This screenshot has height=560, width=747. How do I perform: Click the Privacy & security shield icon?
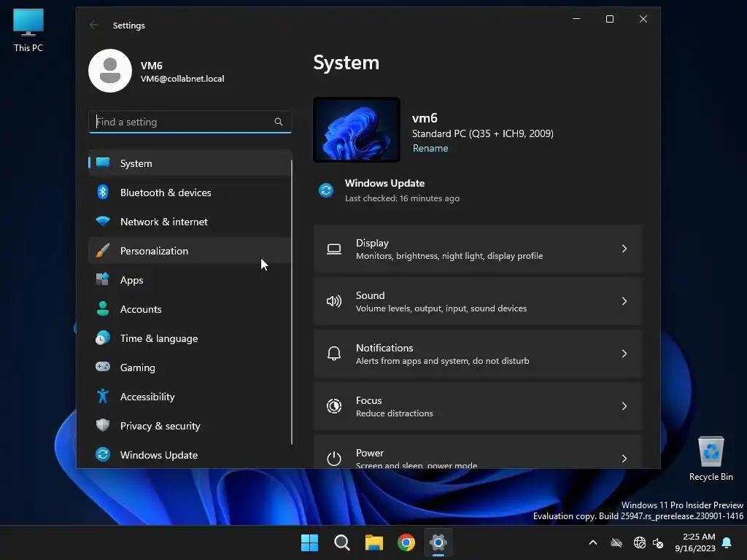click(x=103, y=425)
